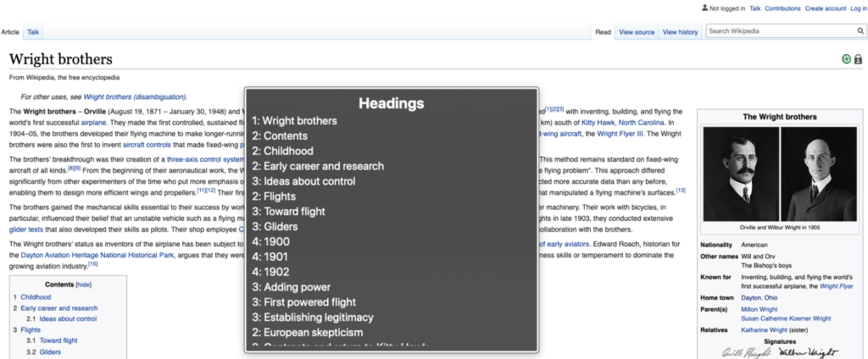Open the Milton Wright link
868x359 pixels.
pos(759,309)
